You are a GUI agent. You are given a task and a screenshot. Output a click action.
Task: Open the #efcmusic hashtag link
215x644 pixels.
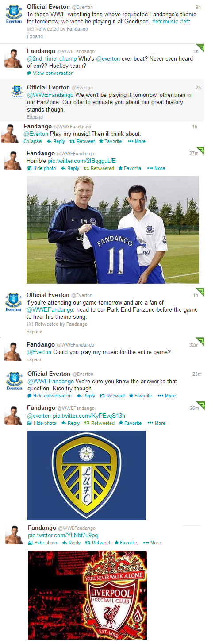point(163,21)
